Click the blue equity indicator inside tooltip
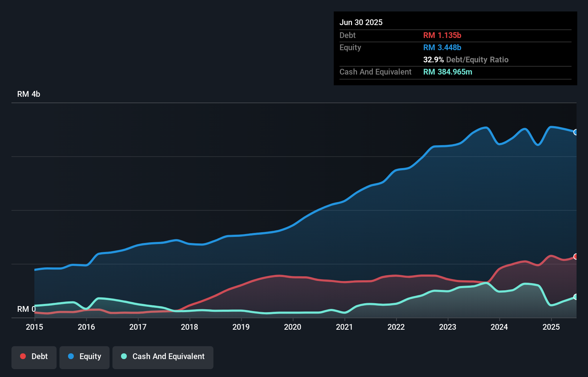The width and height of the screenshot is (588, 377). click(x=442, y=47)
